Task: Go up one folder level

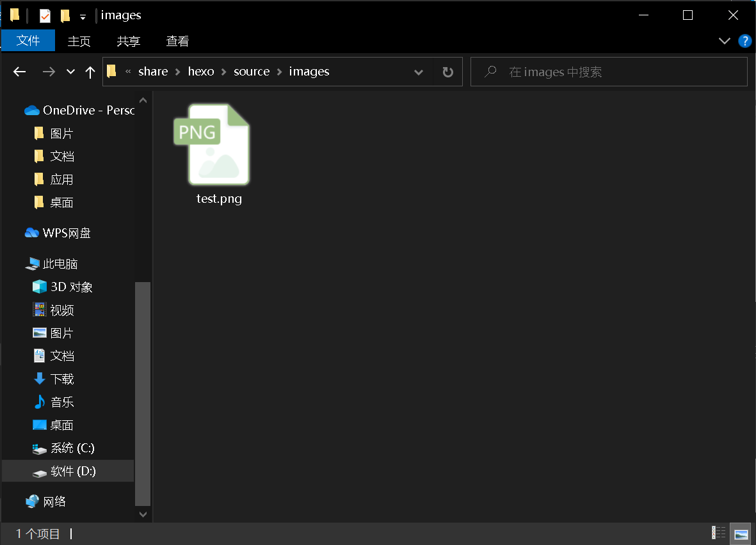Action: click(x=90, y=72)
